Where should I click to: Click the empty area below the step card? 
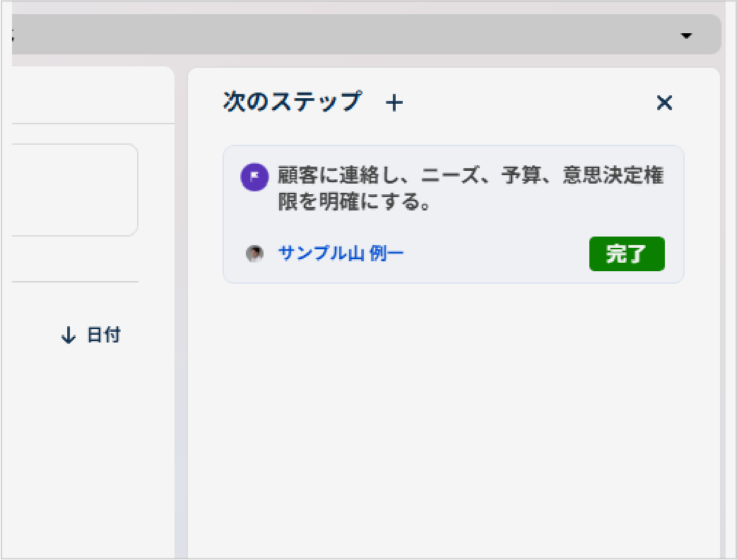coord(452,410)
